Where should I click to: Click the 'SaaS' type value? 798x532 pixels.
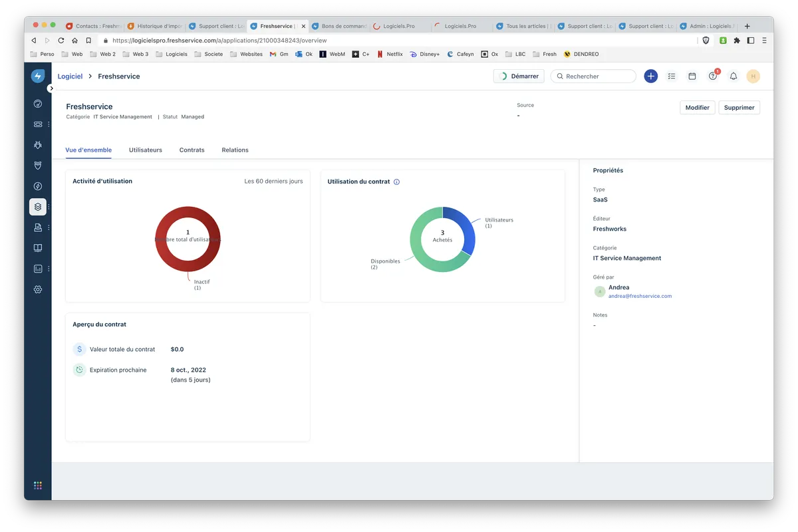click(600, 199)
